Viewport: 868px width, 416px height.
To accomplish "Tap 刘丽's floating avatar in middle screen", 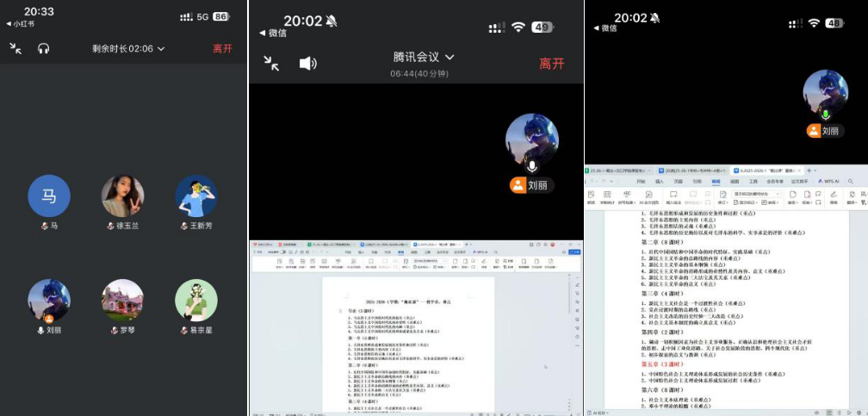I will [x=532, y=140].
